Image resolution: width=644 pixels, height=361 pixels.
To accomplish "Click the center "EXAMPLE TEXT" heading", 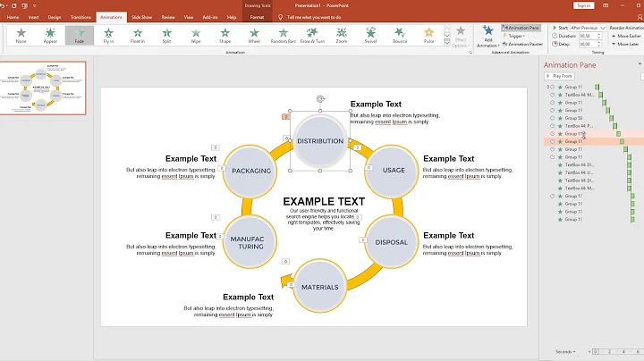I will (x=324, y=201).
